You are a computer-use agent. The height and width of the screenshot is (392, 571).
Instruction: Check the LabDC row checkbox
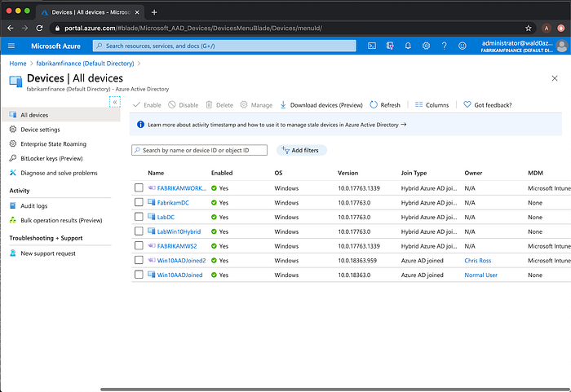(139, 217)
